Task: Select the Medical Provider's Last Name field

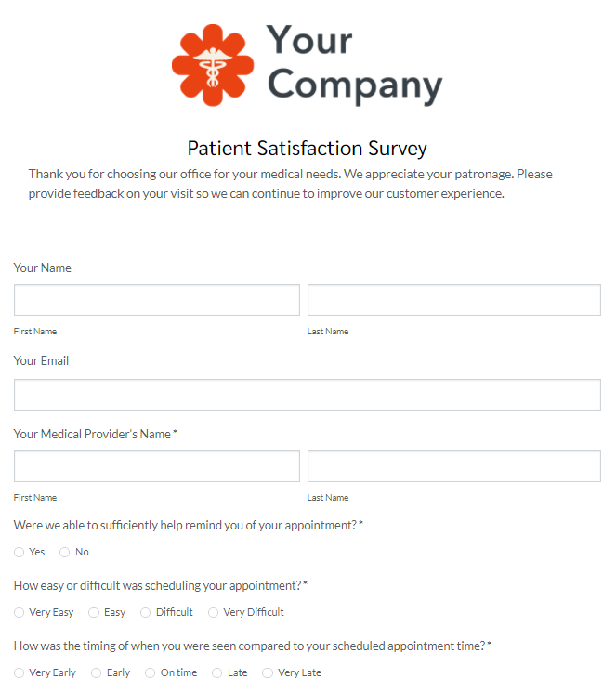Action: [x=454, y=466]
